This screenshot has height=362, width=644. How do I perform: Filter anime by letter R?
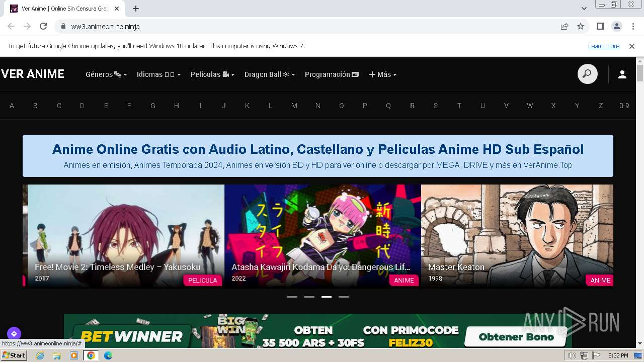coord(412,106)
